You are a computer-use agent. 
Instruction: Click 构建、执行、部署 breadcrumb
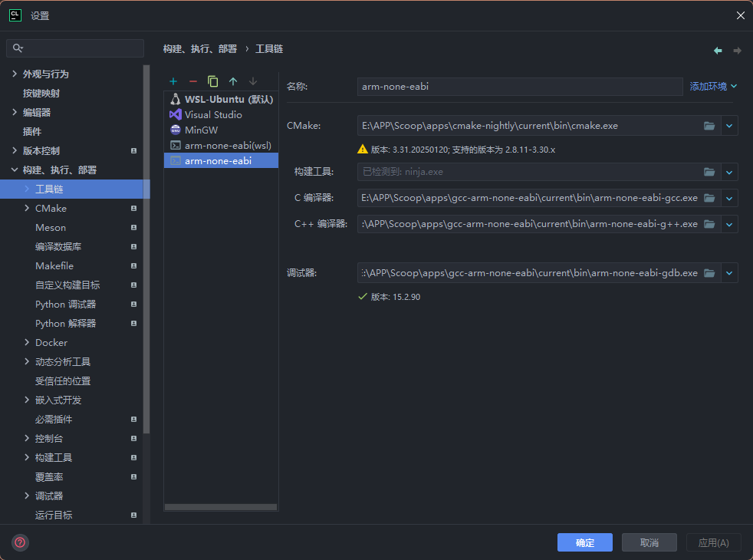[200, 49]
